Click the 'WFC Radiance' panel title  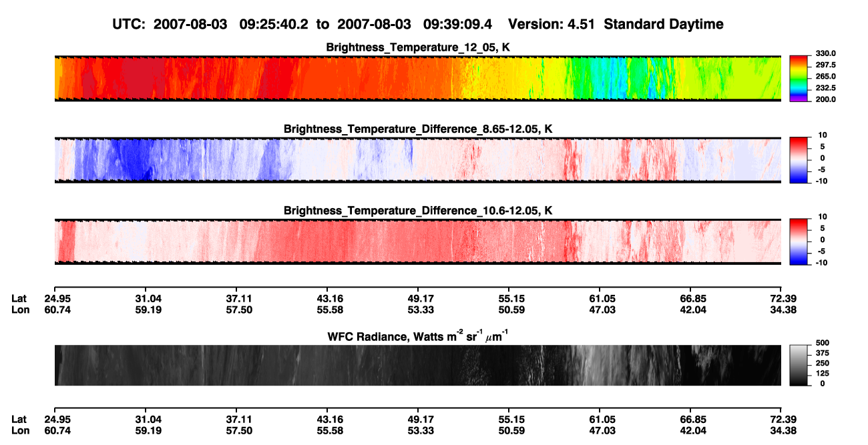point(418,336)
